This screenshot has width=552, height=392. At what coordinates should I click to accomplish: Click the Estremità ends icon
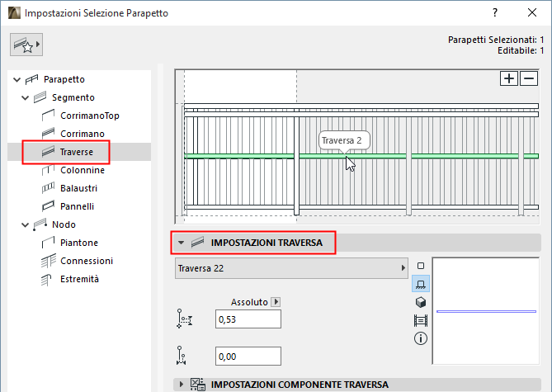(x=46, y=280)
